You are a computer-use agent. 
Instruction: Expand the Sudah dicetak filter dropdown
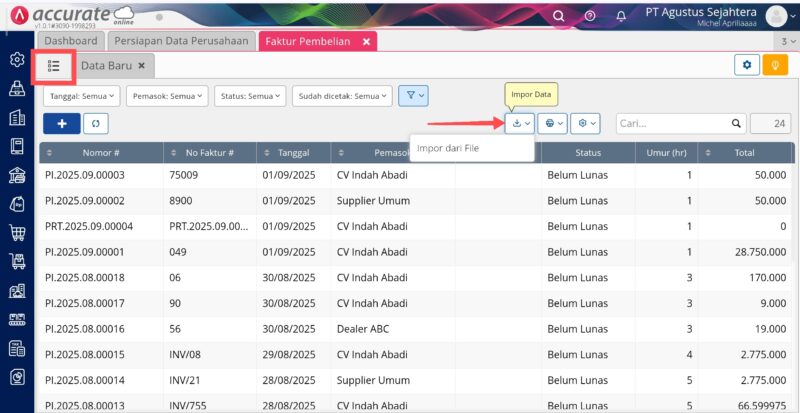[341, 96]
